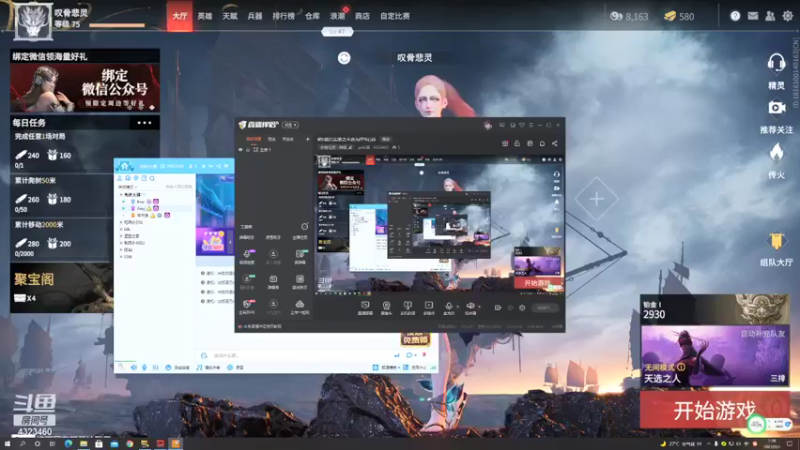Click start streaming button in streaming app
The image size is (800, 450).
click(544, 308)
